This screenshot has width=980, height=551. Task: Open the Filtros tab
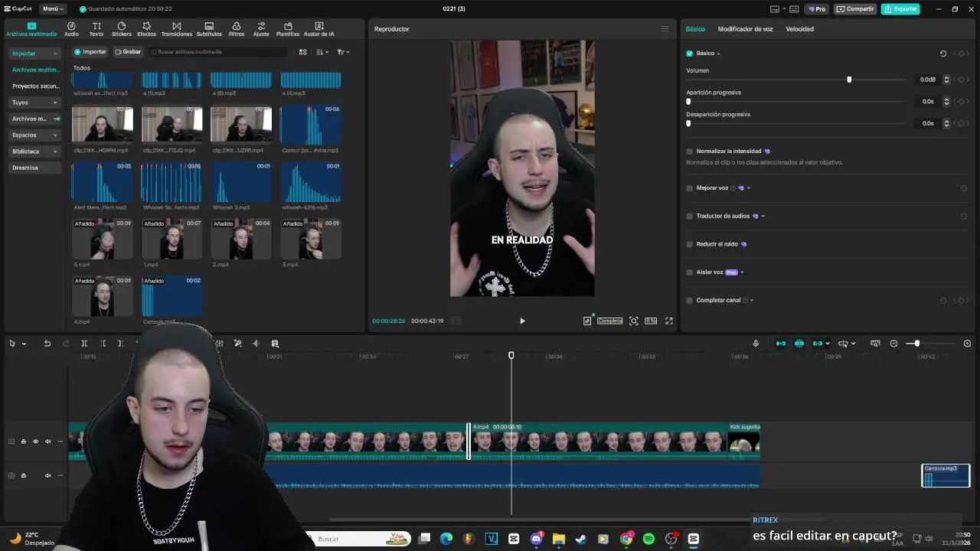[237, 29]
